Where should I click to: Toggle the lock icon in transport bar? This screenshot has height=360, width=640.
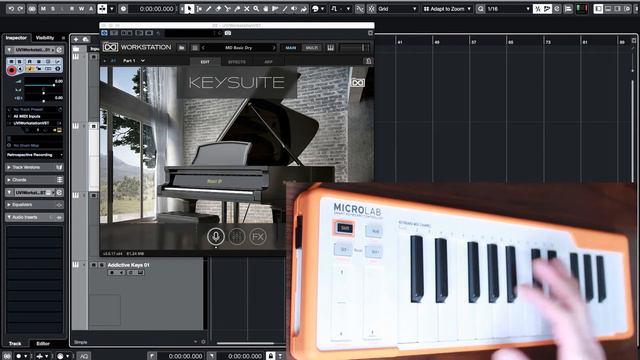(x=270, y=356)
